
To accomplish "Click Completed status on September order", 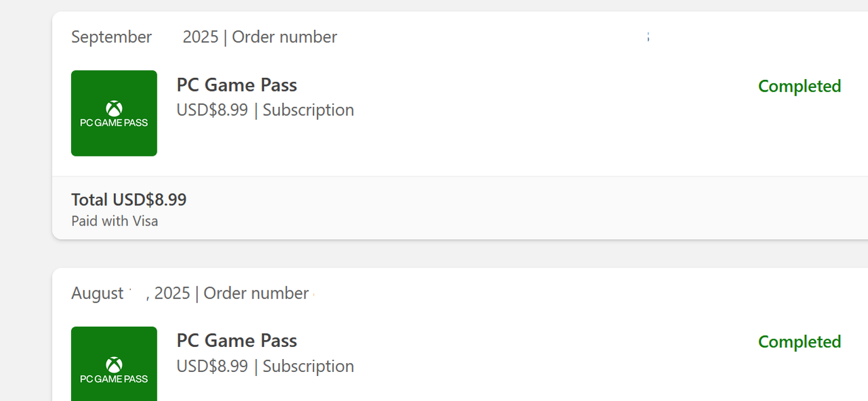I will tap(799, 87).
